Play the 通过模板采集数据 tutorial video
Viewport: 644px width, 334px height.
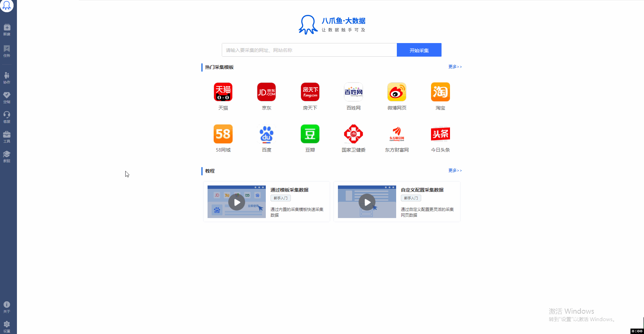click(237, 202)
